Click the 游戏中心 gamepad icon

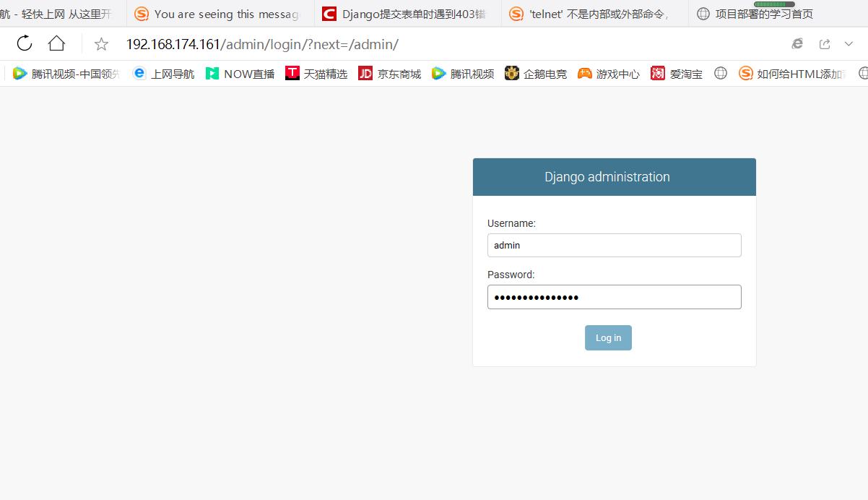[x=585, y=73]
